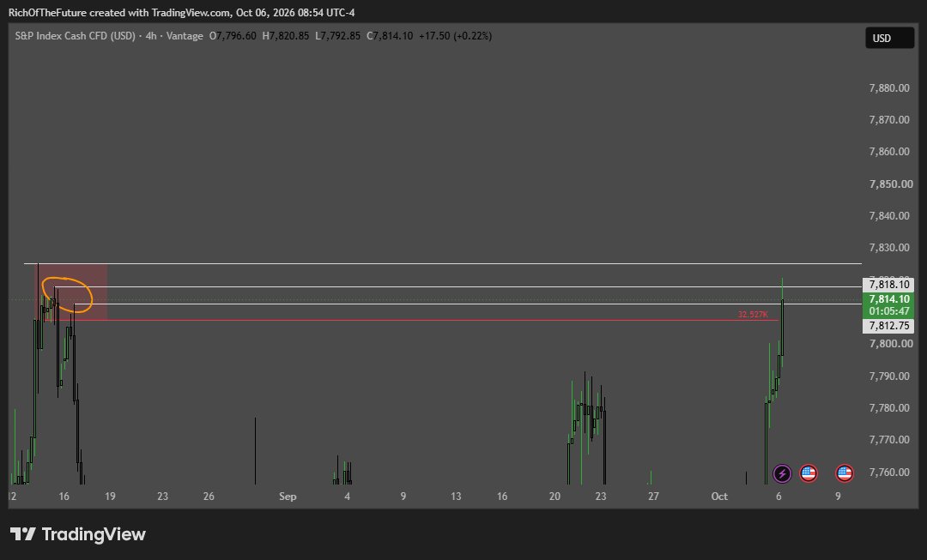
Task: Select the 4h interval label
Action: point(151,36)
